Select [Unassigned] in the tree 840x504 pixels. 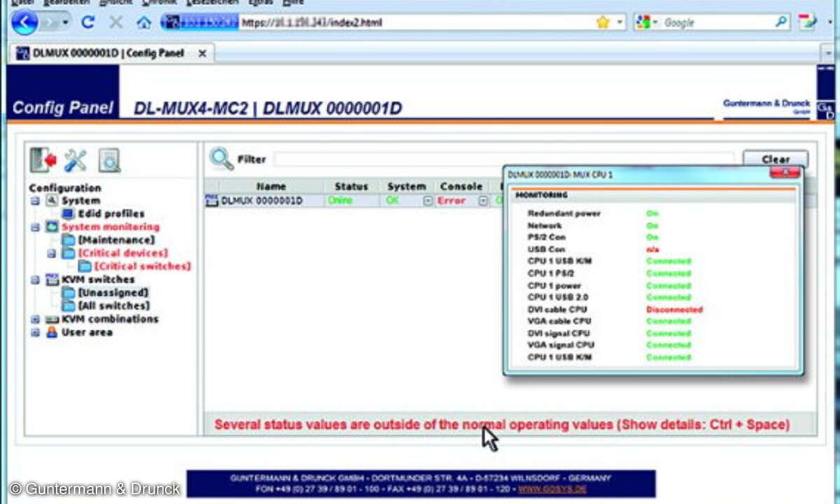click(113, 293)
